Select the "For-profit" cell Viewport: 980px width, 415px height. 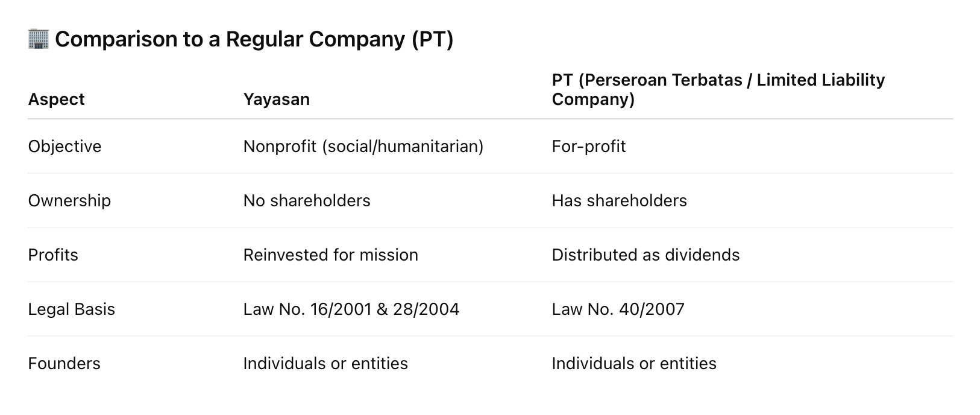pos(588,147)
